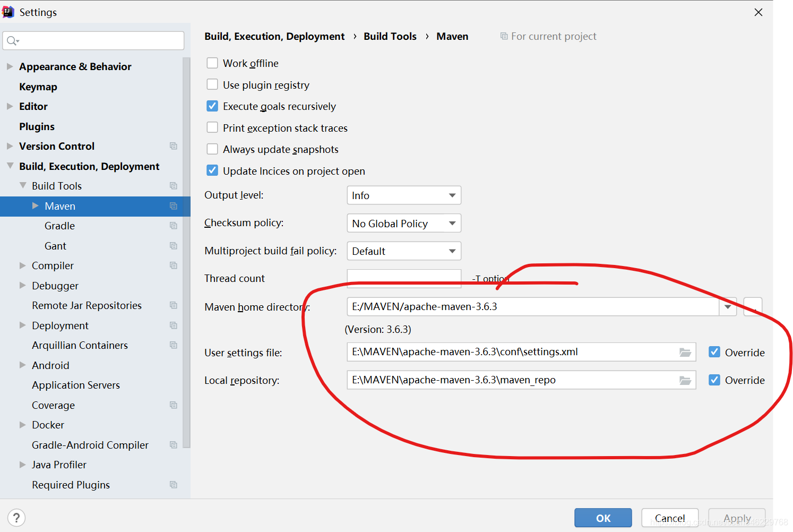Image resolution: width=793 pixels, height=532 pixels.
Task: Expand the Android node arrow
Action: click(x=23, y=365)
